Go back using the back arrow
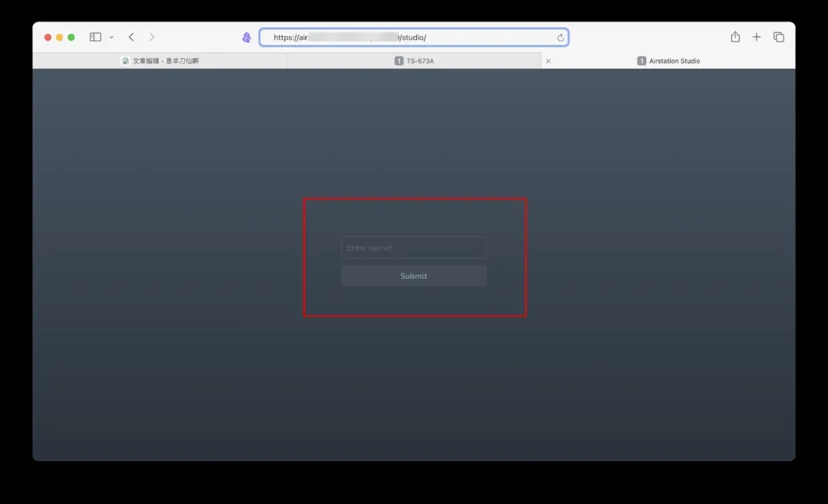This screenshot has width=828, height=504. click(131, 37)
